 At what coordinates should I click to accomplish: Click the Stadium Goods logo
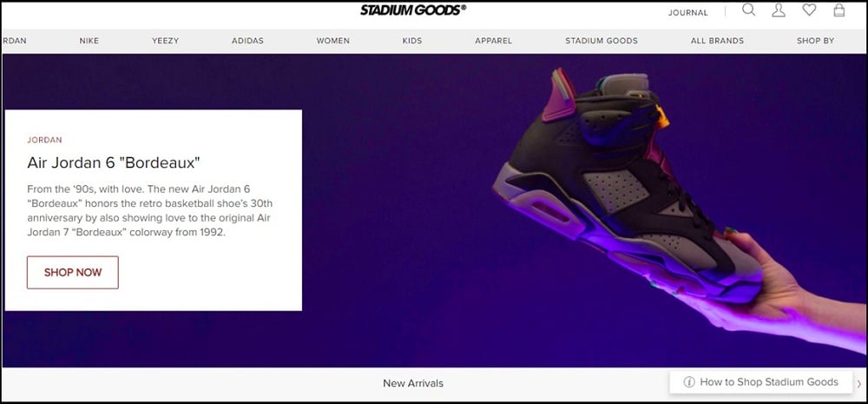click(413, 10)
